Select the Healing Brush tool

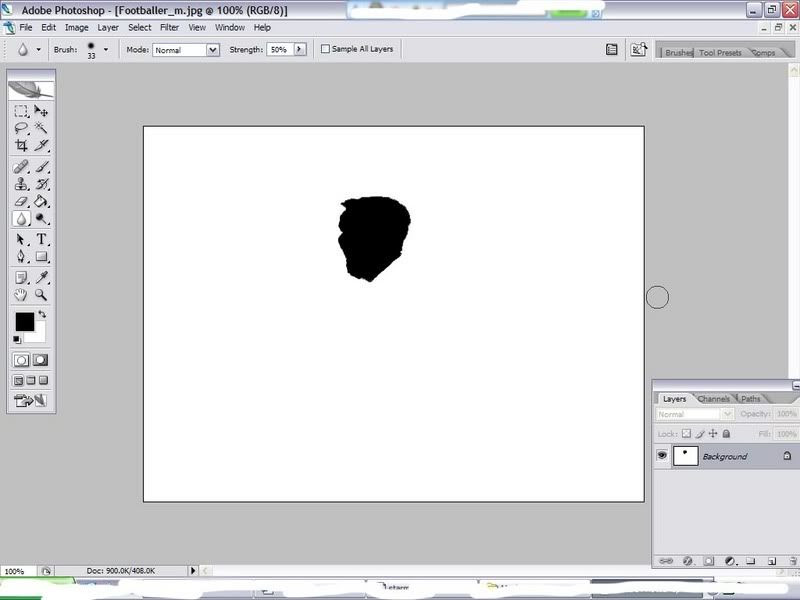tap(21, 167)
